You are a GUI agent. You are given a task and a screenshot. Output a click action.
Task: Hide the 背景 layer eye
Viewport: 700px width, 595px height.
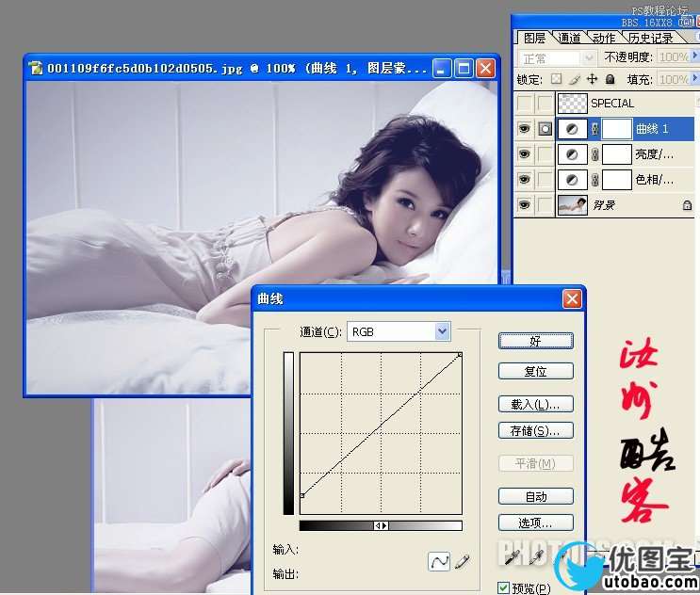(524, 205)
